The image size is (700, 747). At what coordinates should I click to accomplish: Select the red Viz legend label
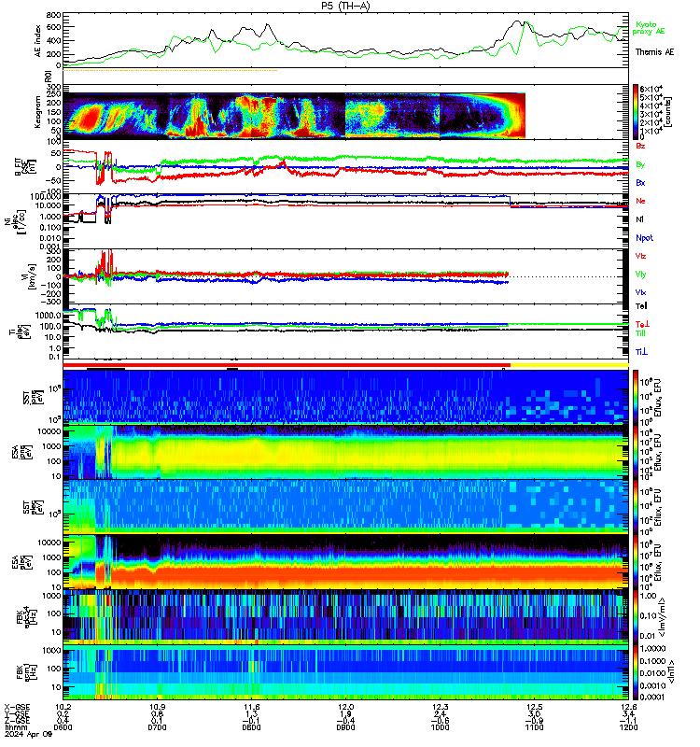point(640,256)
